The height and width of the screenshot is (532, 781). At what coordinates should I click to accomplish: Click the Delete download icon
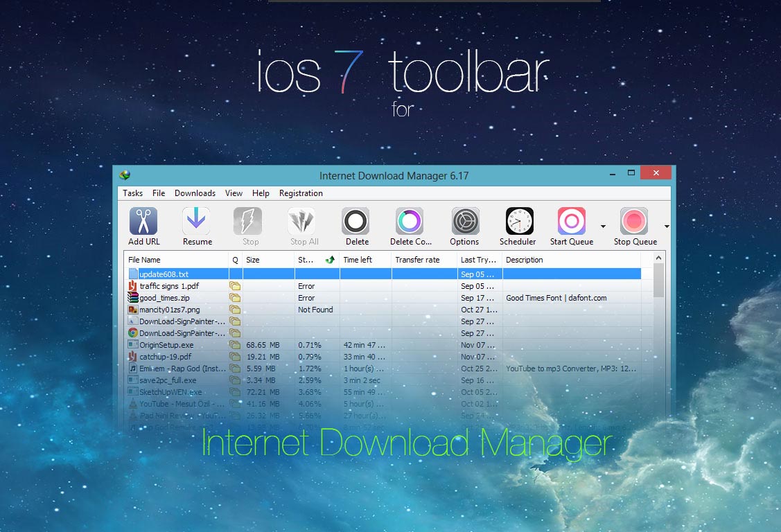click(x=356, y=220)
